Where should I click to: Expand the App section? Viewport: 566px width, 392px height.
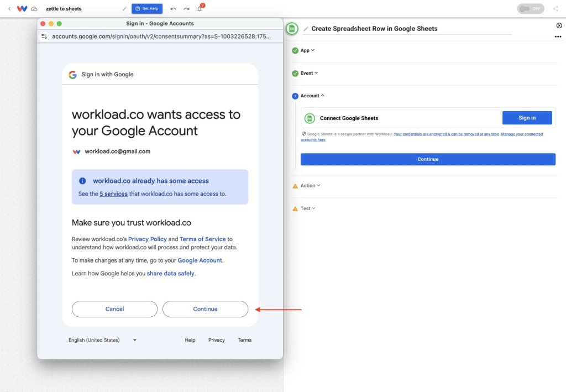(x=307, y=50)
